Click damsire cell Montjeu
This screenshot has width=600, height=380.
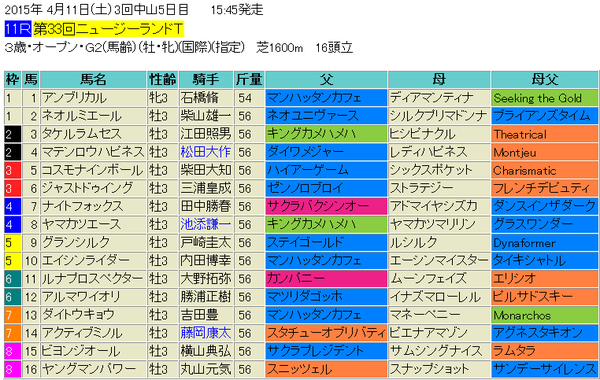545,152
